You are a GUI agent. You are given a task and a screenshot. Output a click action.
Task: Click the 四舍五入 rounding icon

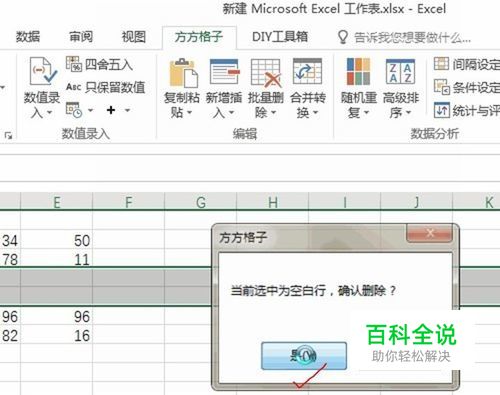(x=74, y=64)
